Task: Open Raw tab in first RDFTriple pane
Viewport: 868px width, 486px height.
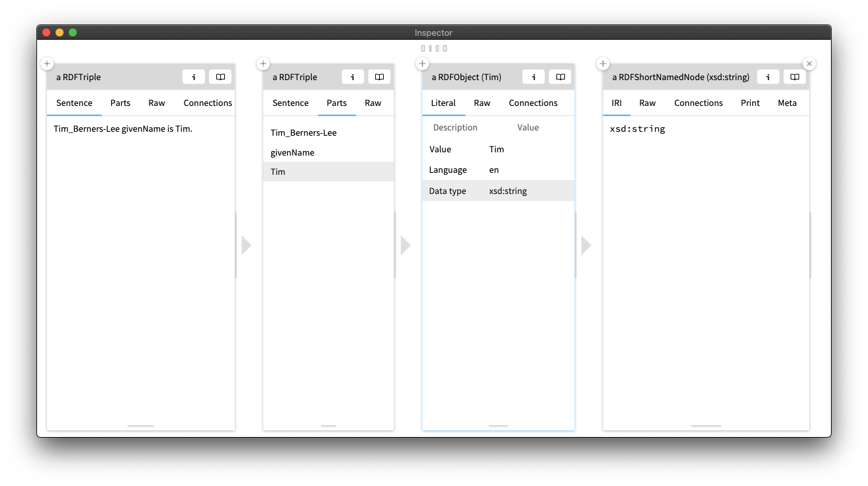Action: 157,103
